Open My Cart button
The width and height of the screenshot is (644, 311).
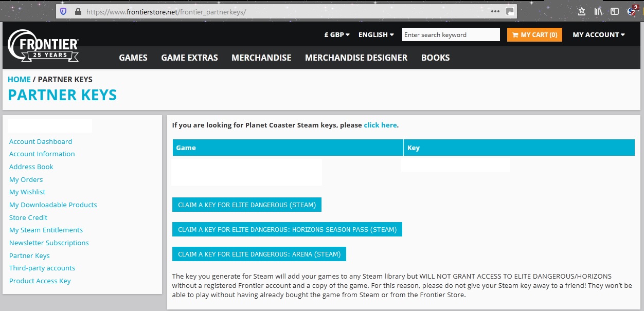tap(534, 34)
